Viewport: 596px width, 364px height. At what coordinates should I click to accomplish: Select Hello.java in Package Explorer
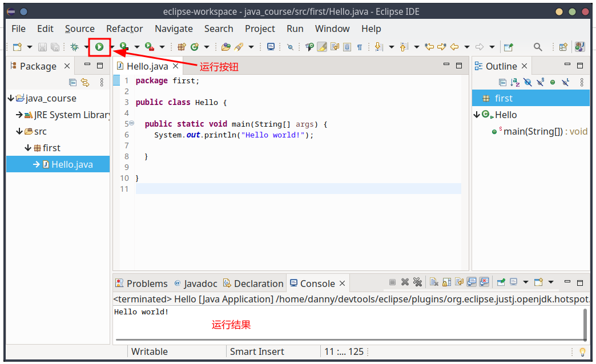[71, 164]
